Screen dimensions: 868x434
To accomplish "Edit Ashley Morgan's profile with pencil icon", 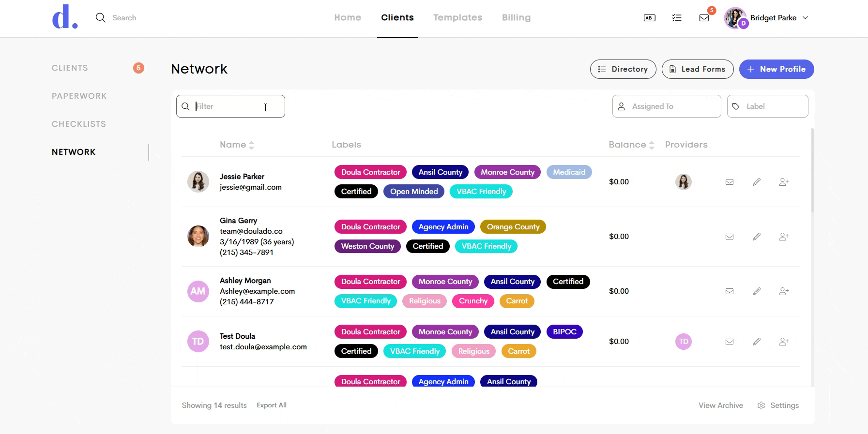I will (x=757, y=291).
